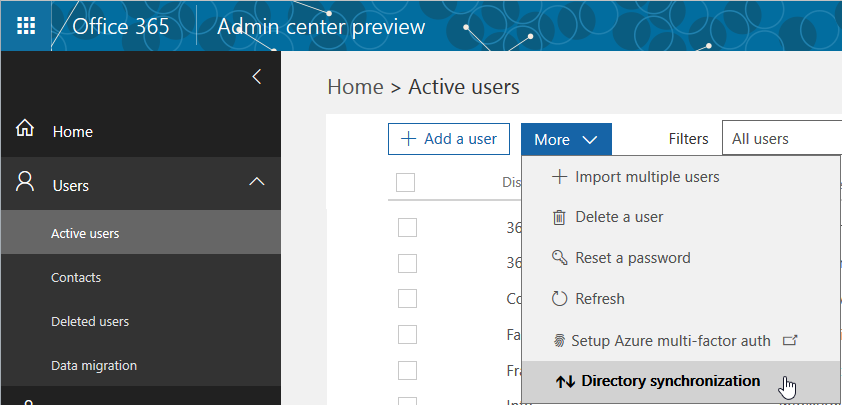
Task: Open the Office 365 app launcher grid
Action: [26, 26]
